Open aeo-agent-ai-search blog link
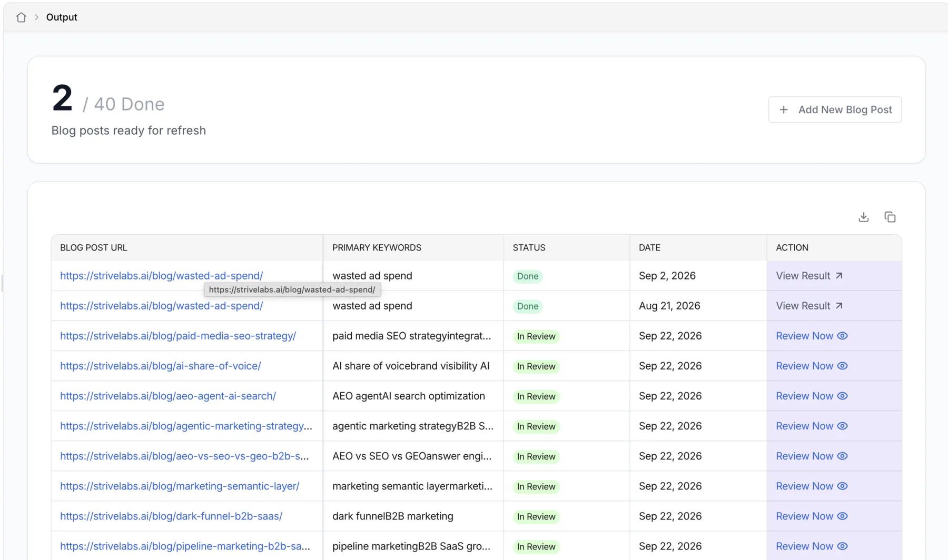 (168, 396)
